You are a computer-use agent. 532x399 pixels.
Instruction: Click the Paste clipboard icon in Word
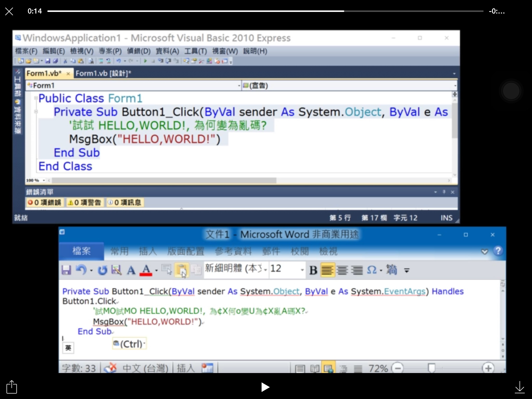(182, 270)
